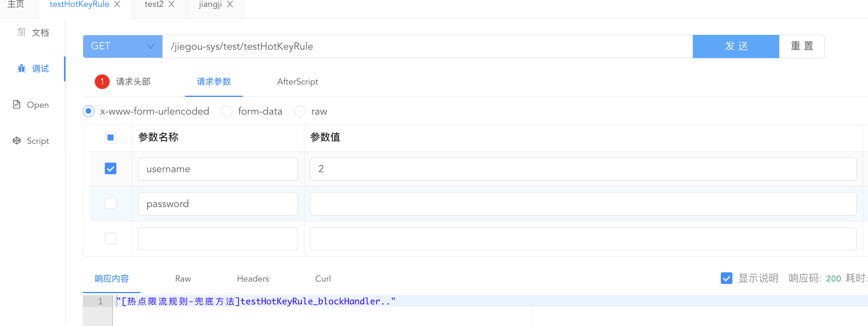Click the 文档 sidebar menu label
This screenshot has height=326, width=868.
coord(40,33)
